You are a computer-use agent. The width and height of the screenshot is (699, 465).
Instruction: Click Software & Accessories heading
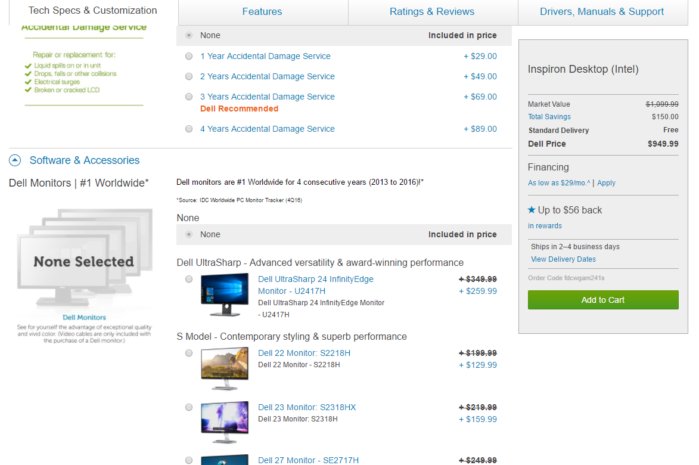tap(84, 160)
